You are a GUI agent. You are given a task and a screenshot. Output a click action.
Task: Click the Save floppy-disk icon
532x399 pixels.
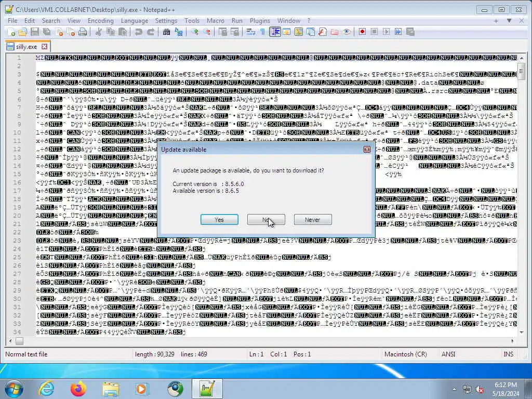[x=35, y=32]
